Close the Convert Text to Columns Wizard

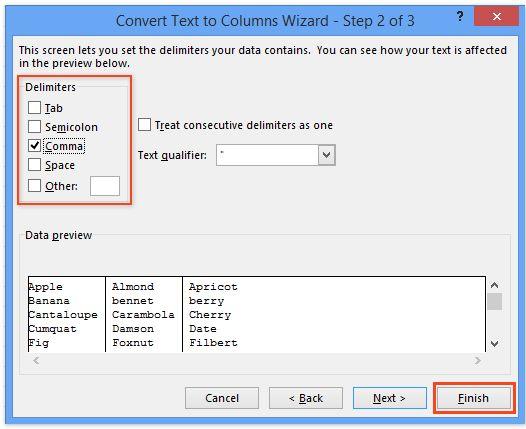click(x=496, y=16)
